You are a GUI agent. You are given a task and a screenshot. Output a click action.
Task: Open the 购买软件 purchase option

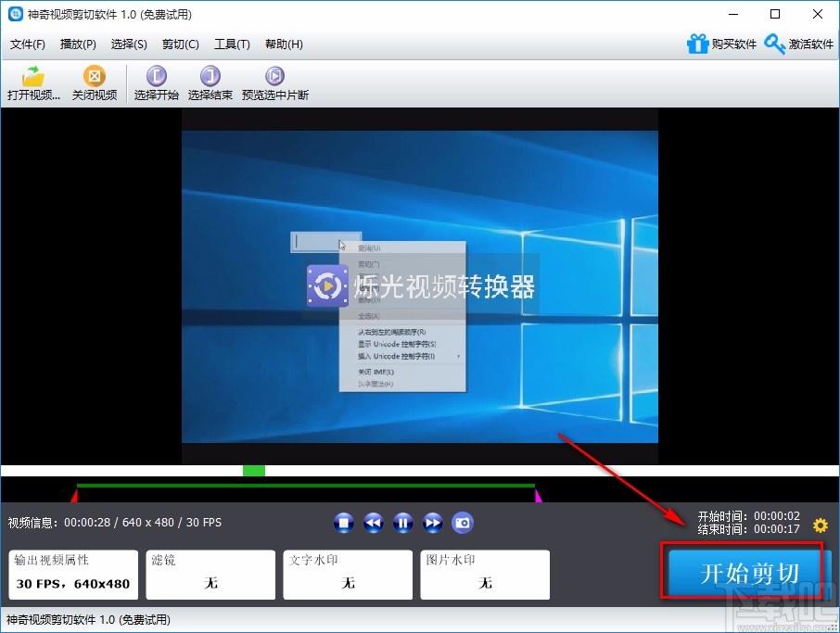tap(721, 44)
